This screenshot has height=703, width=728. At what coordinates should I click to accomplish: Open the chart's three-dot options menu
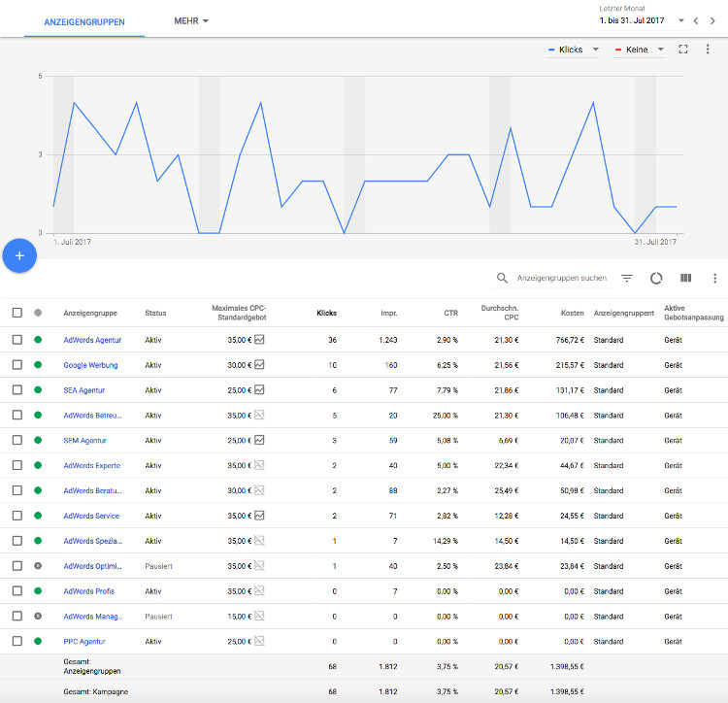709,49
